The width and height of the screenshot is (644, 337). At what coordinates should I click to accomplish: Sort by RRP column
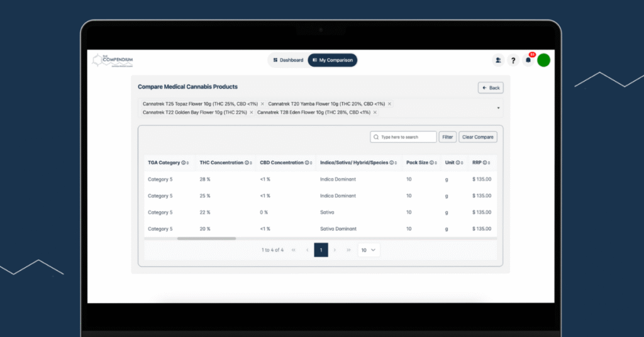[x=489, y=163]
